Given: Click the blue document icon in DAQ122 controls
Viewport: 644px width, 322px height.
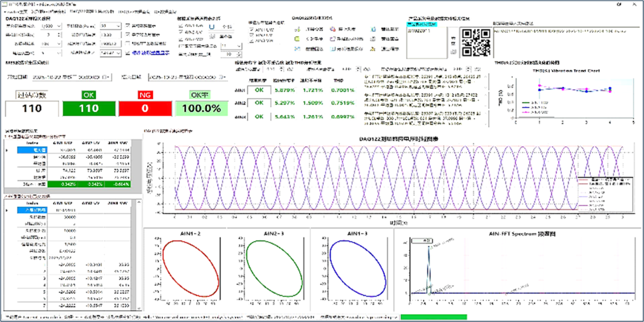Looking at the screenshot, I should pos(373,29).
